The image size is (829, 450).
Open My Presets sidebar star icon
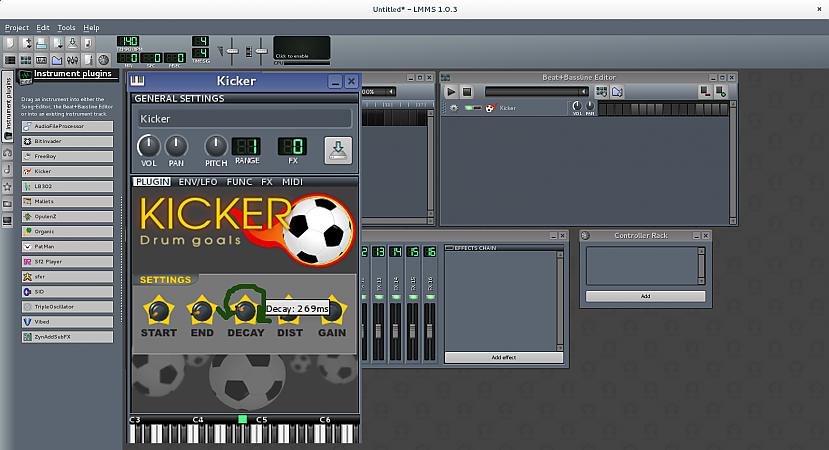point(7,187)
